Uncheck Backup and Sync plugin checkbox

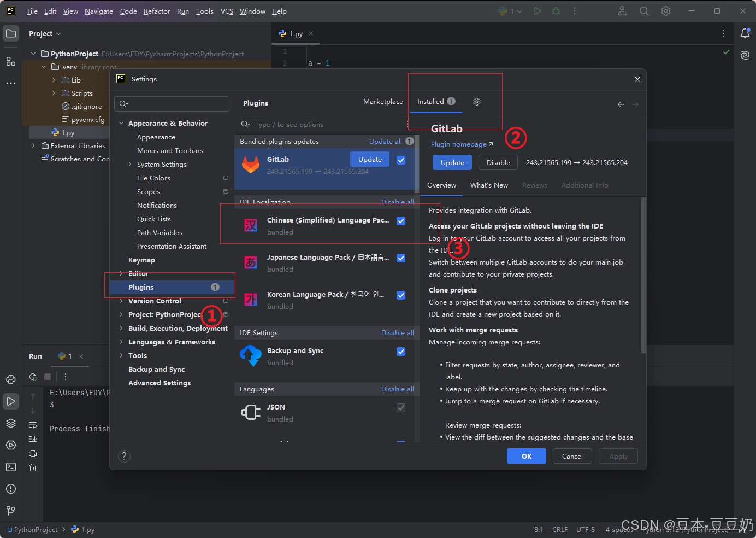click(401, 352)
